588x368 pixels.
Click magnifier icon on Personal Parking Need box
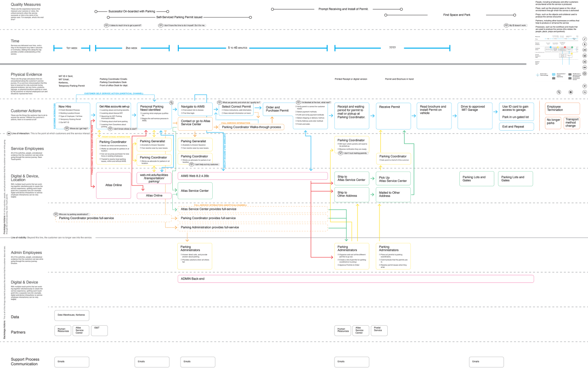(x=171, y=103)
